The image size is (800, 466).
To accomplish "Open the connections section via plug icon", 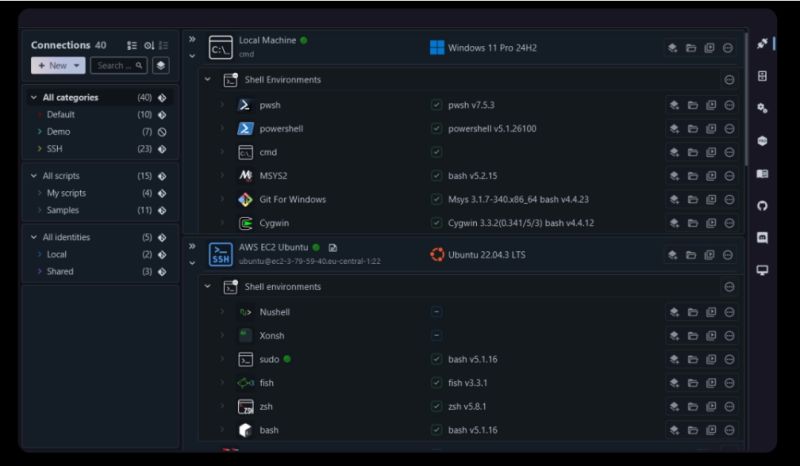I will 762,43.
